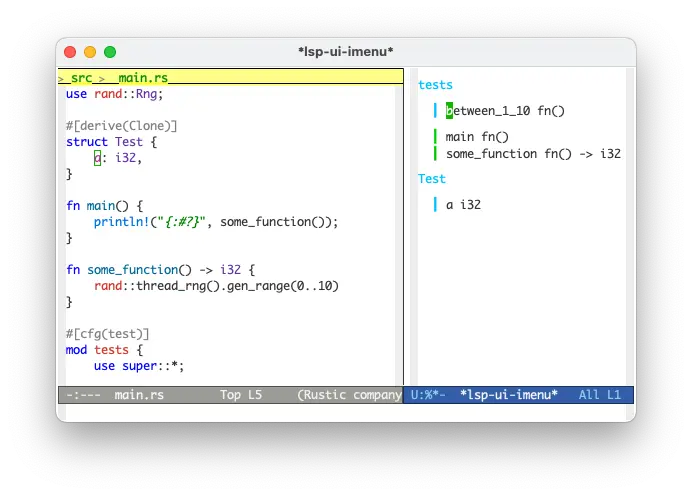Click 'struct Test {' line in the code

click(111, 142)
